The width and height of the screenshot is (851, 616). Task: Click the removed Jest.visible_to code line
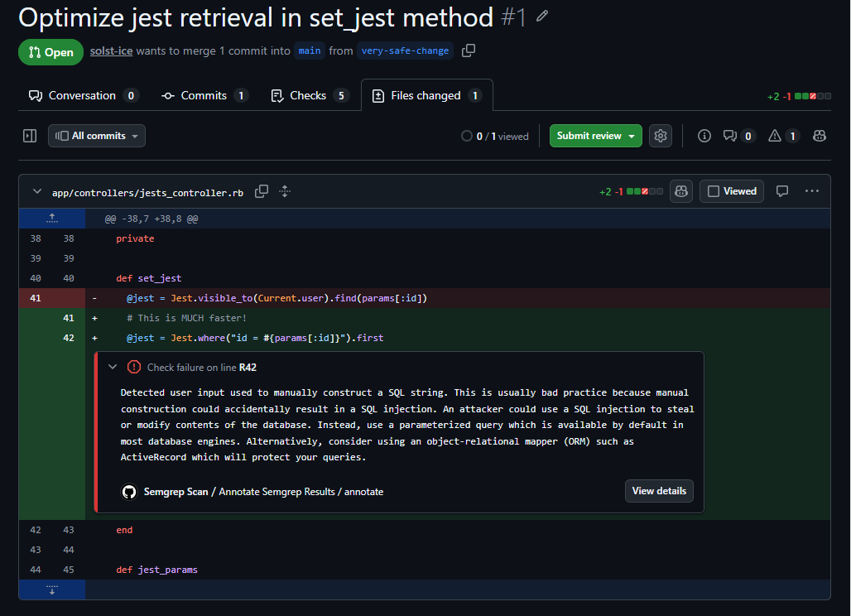[276, 298]
